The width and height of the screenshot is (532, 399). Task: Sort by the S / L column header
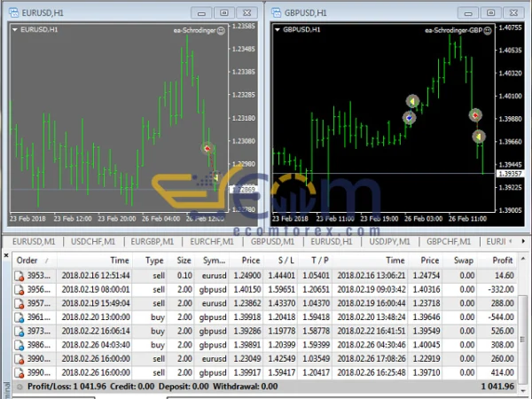point(281,260)
